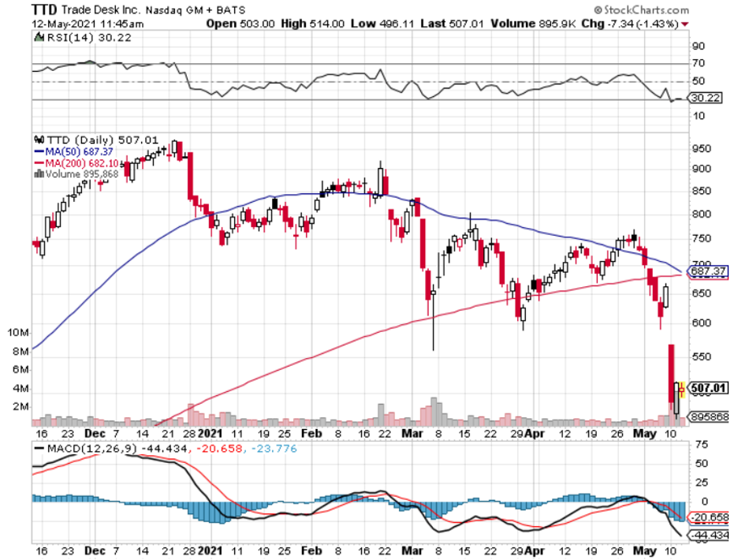Screen dimensions: 738x560
Task: Click the 895868 volume tag on the right axis
Action: [709, 416]
